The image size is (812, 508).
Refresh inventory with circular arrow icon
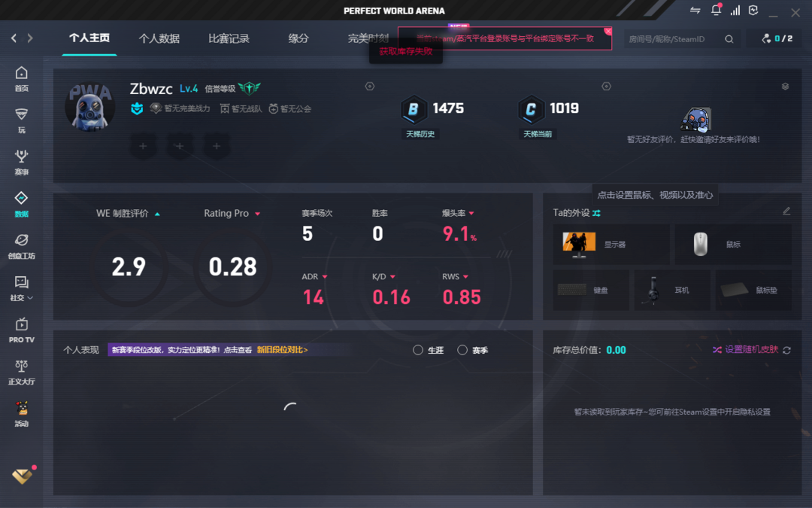(786, 351)
